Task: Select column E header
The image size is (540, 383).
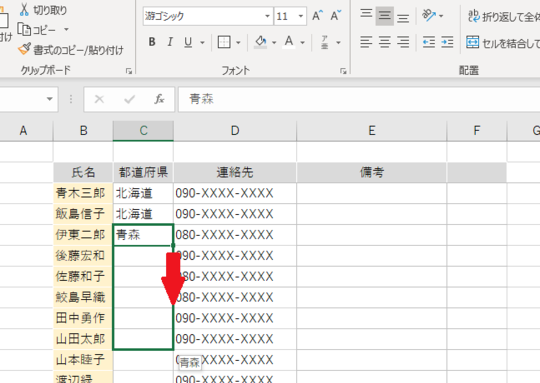Action: point(372,131)
